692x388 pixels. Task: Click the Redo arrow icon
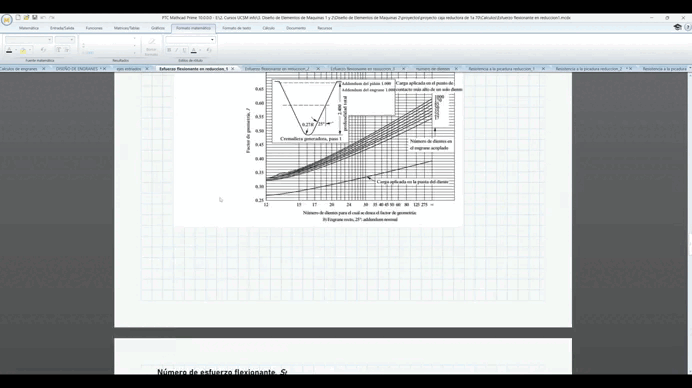click(52, 18)
